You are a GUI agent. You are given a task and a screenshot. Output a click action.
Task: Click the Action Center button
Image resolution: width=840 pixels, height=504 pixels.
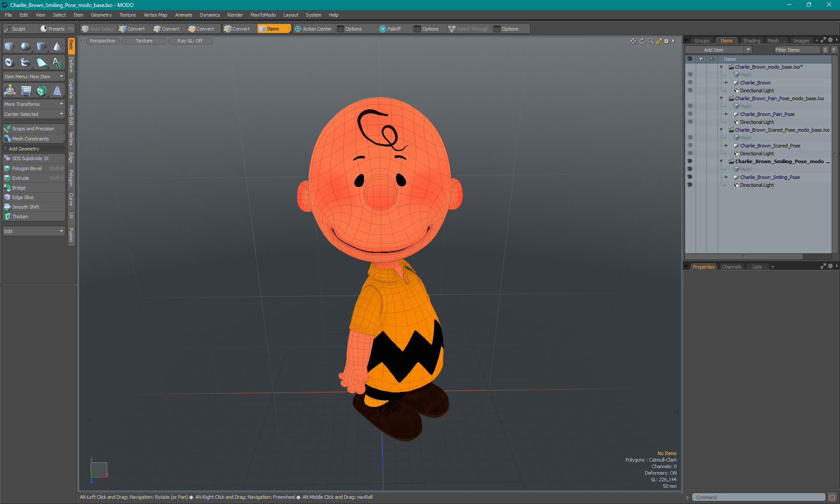(314, 29)
